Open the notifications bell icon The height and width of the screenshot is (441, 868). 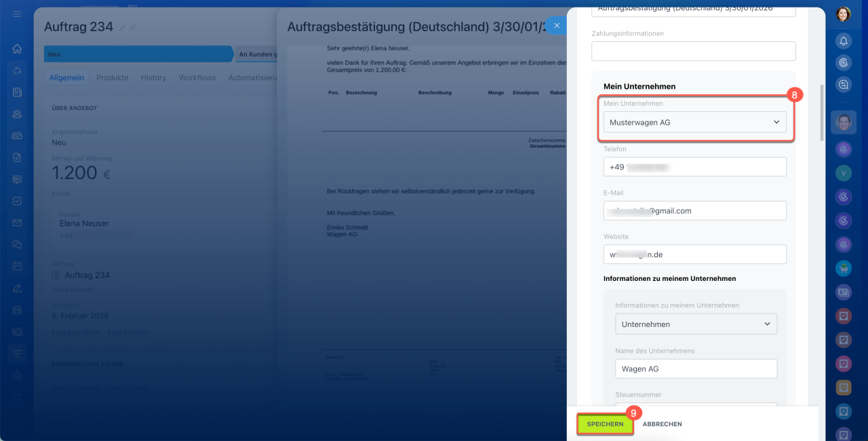point(844,41)
